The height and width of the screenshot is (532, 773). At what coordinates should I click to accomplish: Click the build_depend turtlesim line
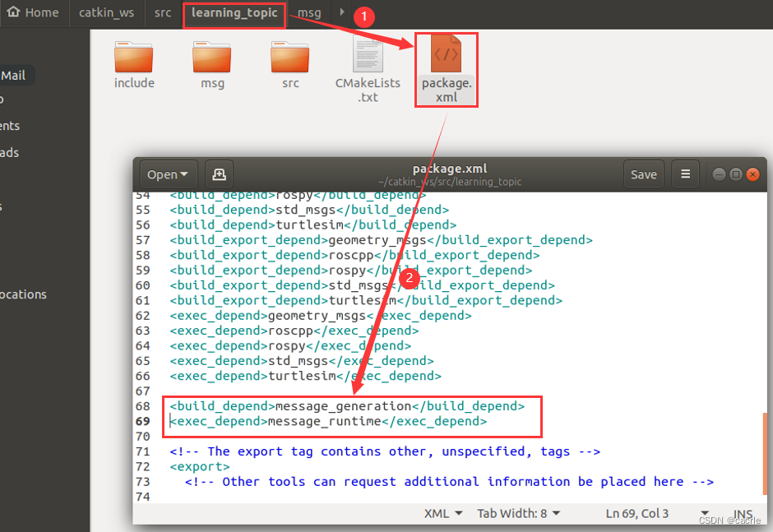[x=313, y=224]
